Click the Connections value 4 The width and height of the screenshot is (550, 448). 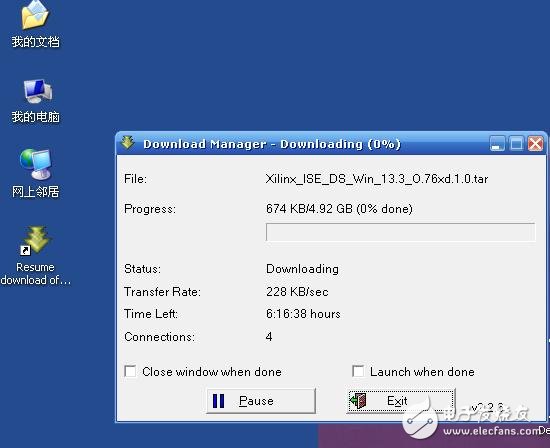pos(269,337)
